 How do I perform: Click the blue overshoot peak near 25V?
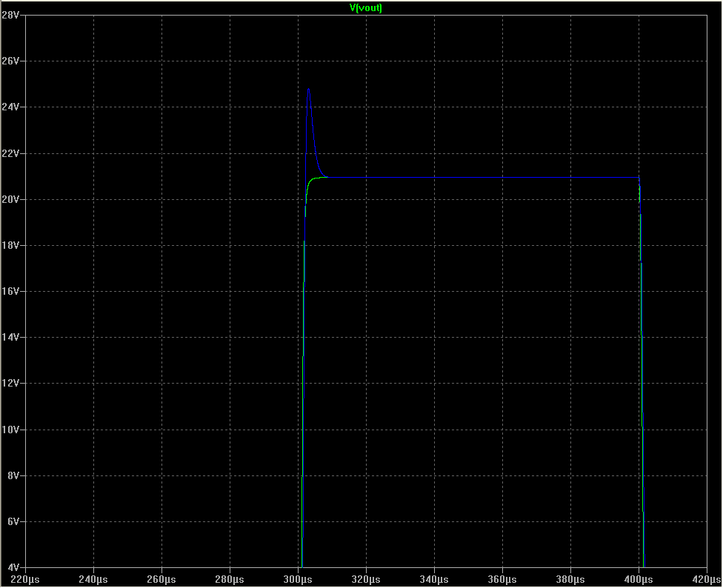(x=308, y=90)
